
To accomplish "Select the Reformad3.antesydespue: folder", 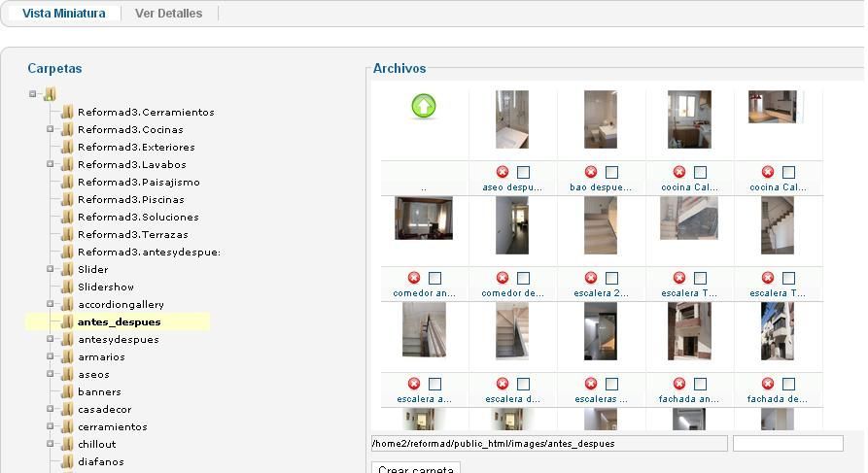I will pos(149,253).
